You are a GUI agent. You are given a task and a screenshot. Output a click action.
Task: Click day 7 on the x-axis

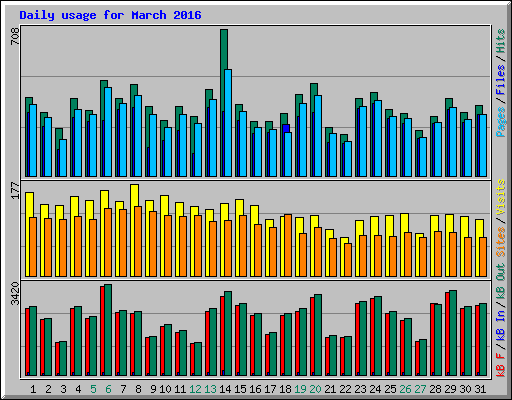click(123, 389)
